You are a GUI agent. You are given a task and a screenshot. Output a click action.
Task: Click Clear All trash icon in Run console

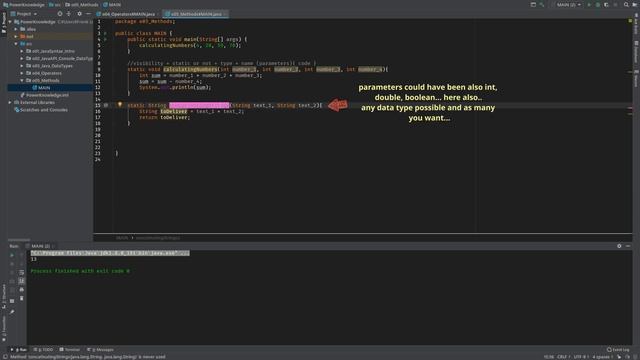point(22,298)
